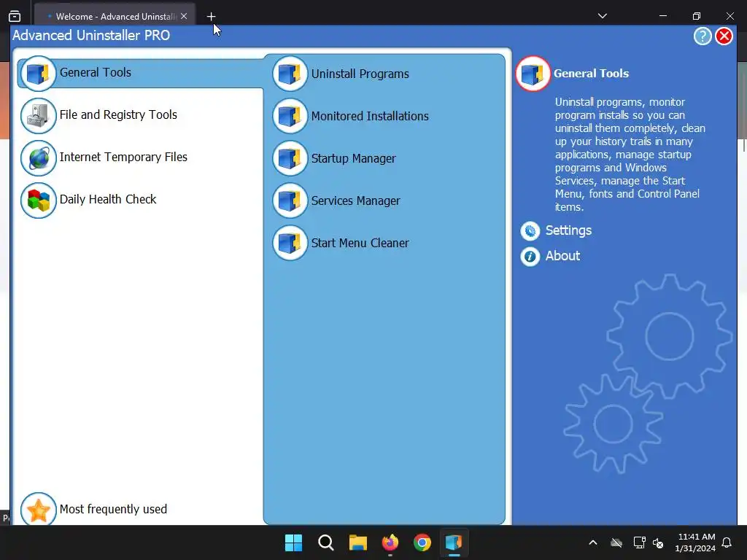Open Start Menu Cleaner link
This screenshot has width=747, height=560.
pos(360,243)
